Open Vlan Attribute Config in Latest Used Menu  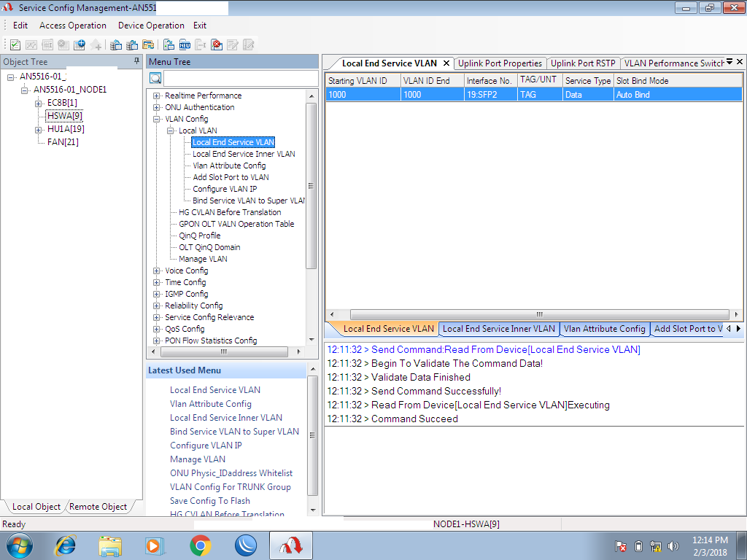211,404
